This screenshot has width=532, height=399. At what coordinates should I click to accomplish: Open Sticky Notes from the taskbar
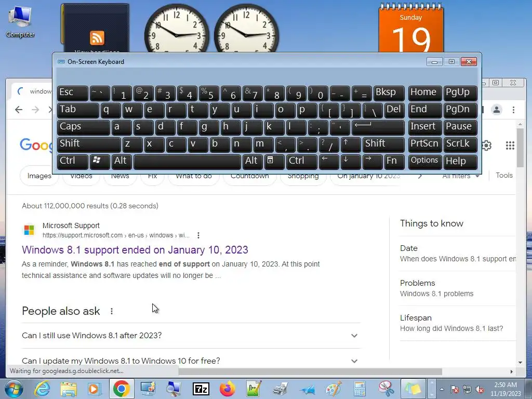pos(413,389)
